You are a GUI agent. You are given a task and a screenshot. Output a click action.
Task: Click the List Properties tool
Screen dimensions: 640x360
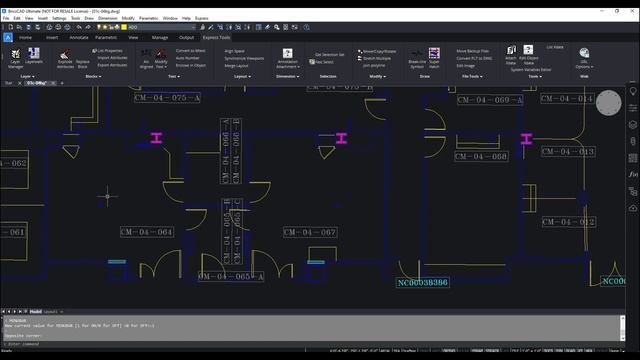point(107,51)
